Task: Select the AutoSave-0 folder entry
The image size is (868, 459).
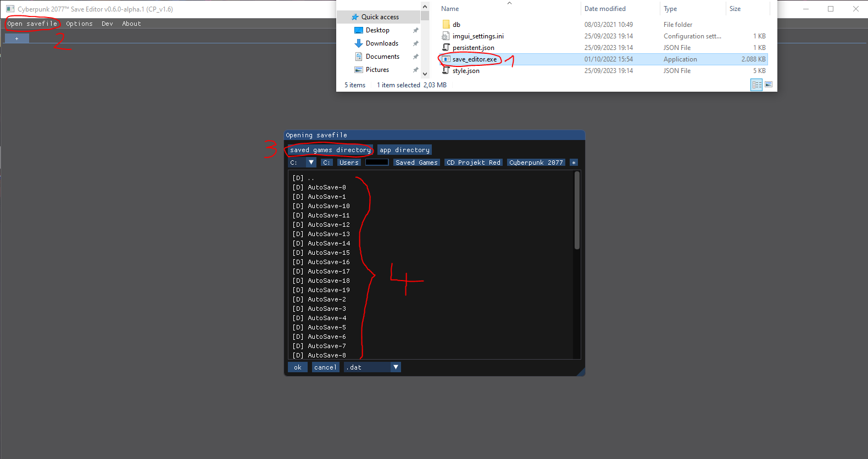Action: [431, 187]
